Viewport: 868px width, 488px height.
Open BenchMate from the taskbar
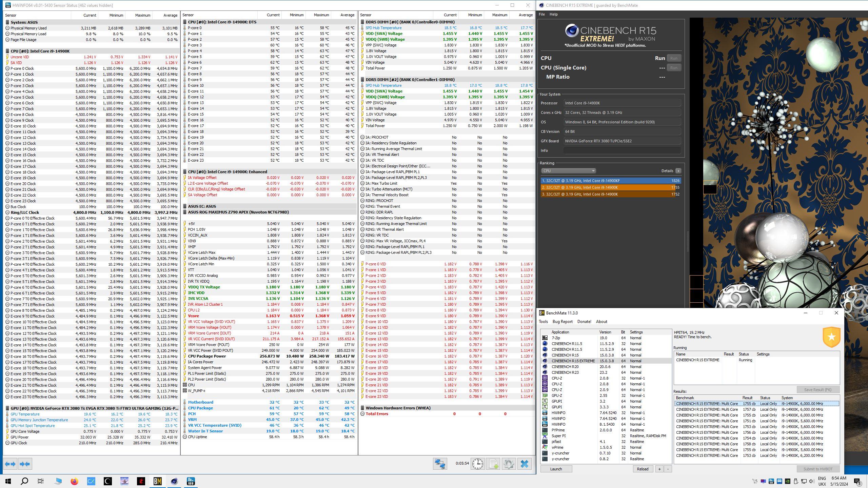pyautogui.click(x=158, y=481)
